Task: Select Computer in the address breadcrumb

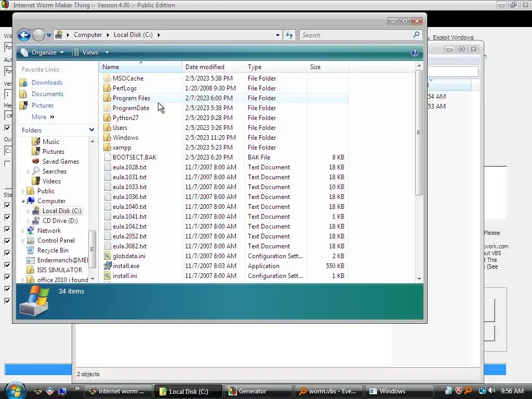Action: (87, 35)
